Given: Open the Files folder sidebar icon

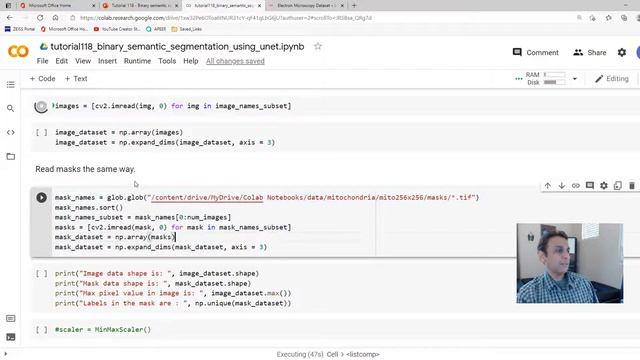Looking at the screenshot, I should click(11, 156).
